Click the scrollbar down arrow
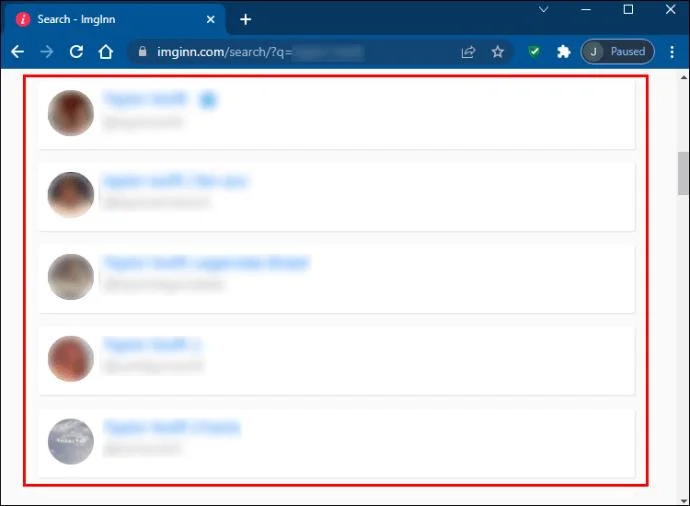This screenshot has height=506, width=690. pos(684,501)
